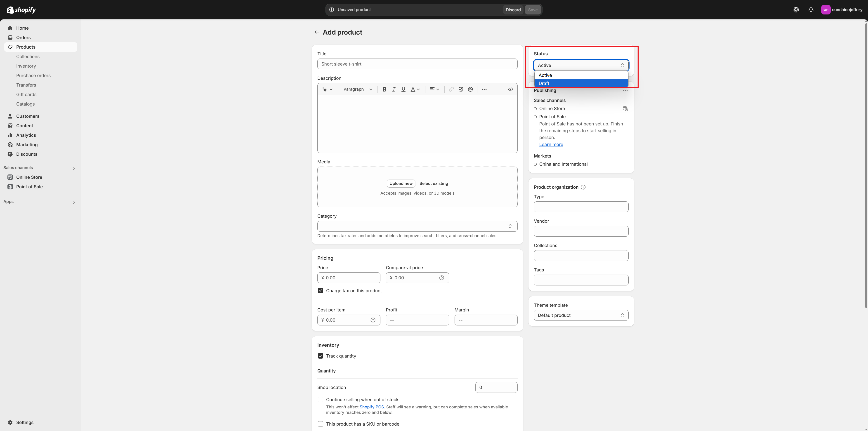Apply underline formatting in description

point(403,89)
